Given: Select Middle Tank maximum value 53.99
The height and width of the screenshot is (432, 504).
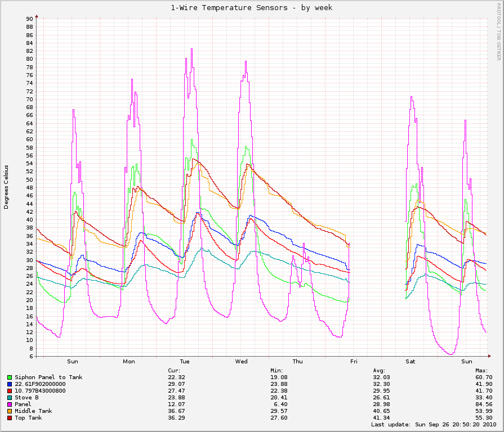Looking at the screenshot, I should (x=484, y=411).
